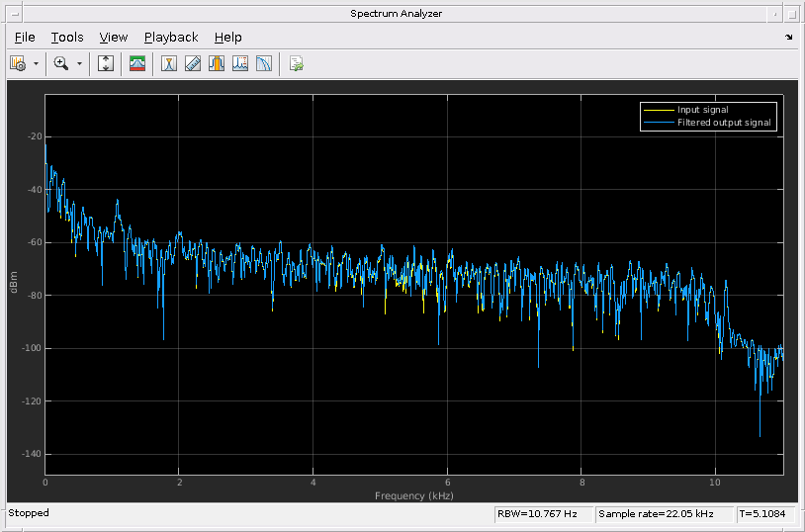Click the RBW value in status bar
This screenshot has width=805, height=532.
click(x=542, y=514)
